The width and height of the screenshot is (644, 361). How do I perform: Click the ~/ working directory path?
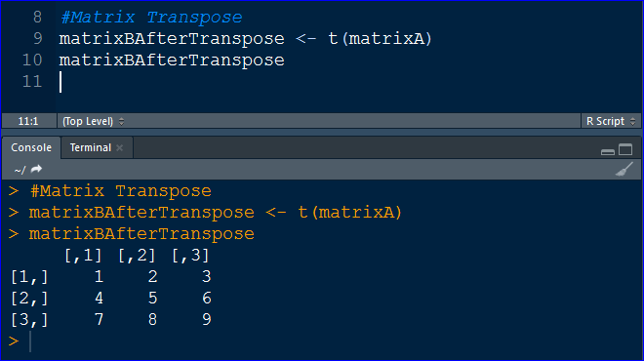(x=20, y=170)
